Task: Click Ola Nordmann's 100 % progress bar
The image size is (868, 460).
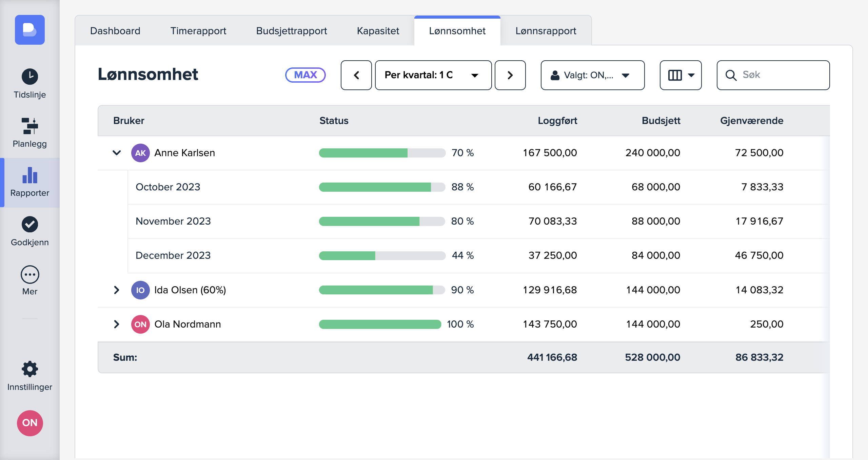Action: tap(380, 324)
